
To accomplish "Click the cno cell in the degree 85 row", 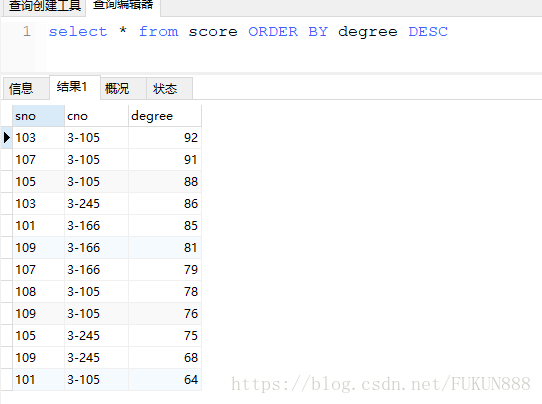I will [x=96, y=226].
